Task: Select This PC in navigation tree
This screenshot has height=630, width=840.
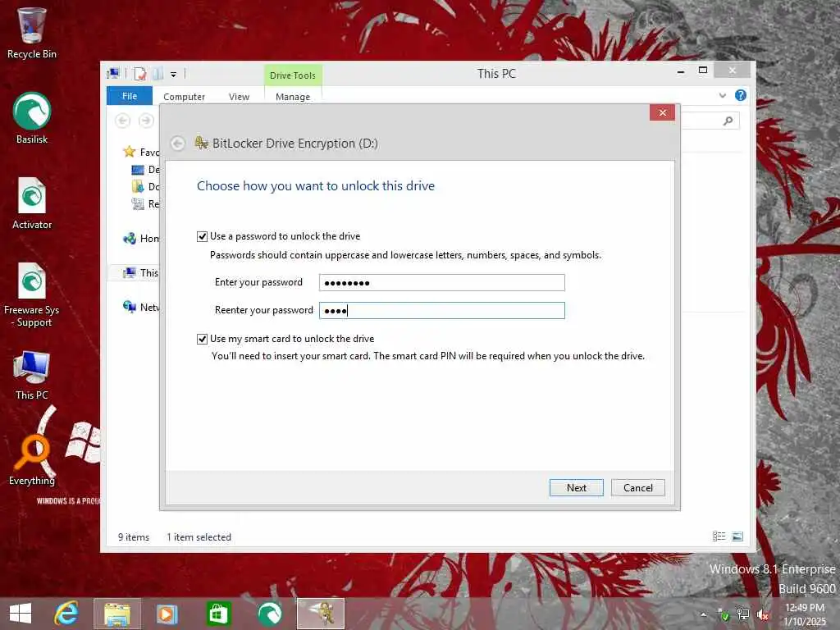Action: click(141, 273)
